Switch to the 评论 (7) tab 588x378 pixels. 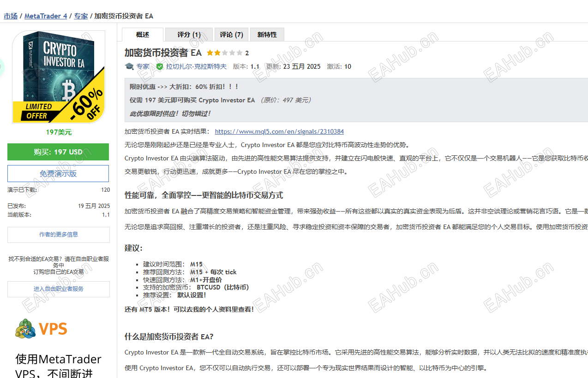[x=231, y=35]
